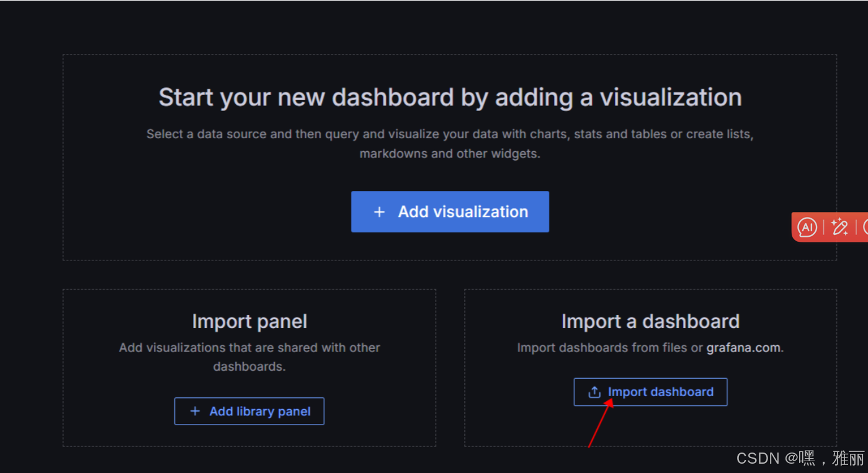Image resolution: width=868 pixels, height=473 pixels.
Task: Click the 'Import a dashboard' heading
Action: coord(650,321)
